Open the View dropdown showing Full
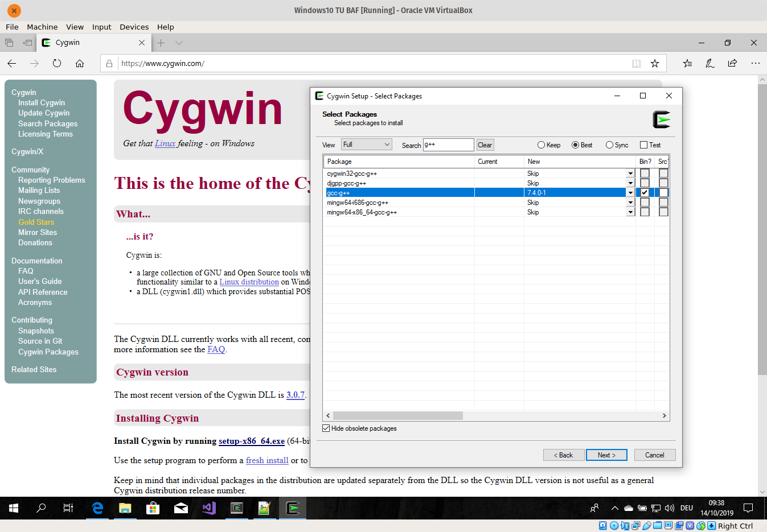This screenshot has height=532, width=767. (367, 145)
